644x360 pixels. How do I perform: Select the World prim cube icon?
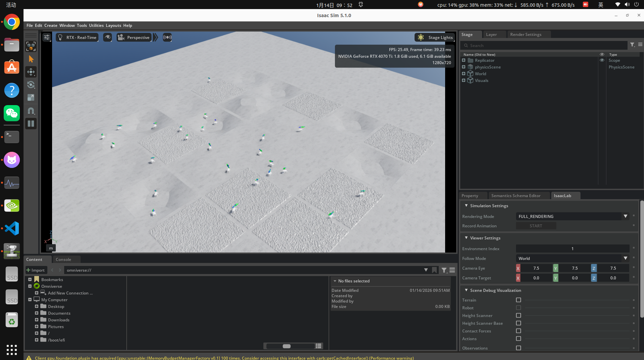tap(470, 74)
